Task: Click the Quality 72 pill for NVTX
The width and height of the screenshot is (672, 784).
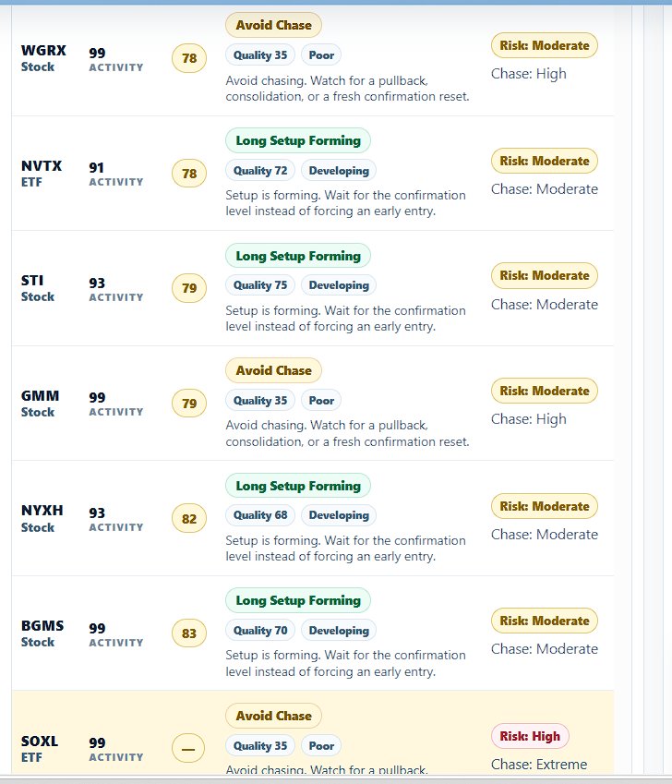Action: (x=260, y=171)
